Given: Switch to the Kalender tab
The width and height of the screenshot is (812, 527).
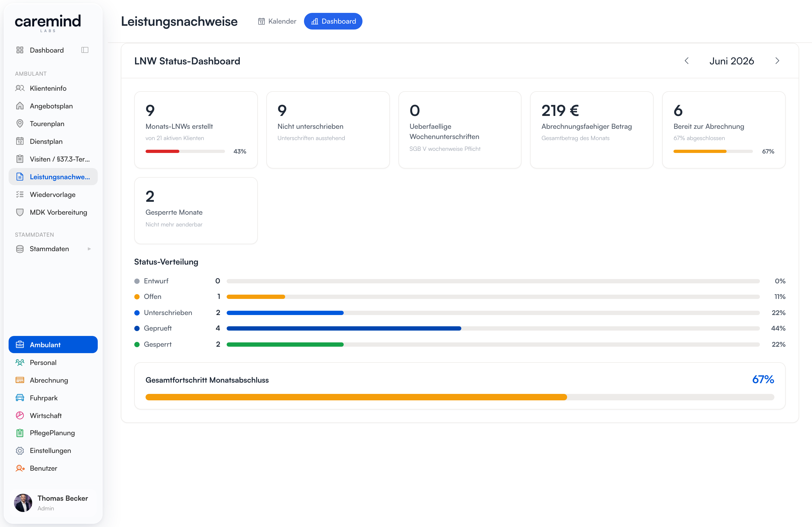Looking at the screenshot, I should tap(277, 21).
